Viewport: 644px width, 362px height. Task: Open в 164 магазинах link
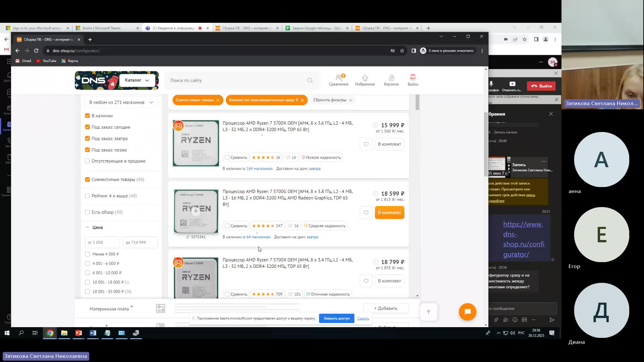click(258, 169)
